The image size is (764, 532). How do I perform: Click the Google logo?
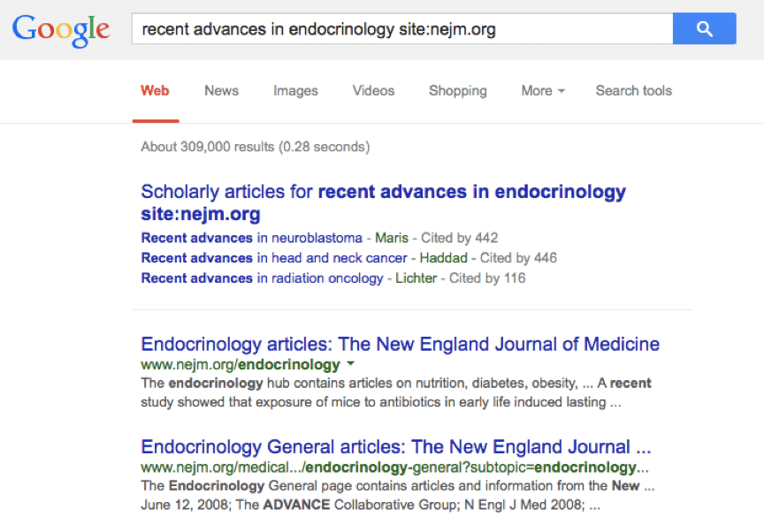click(61, 30)
